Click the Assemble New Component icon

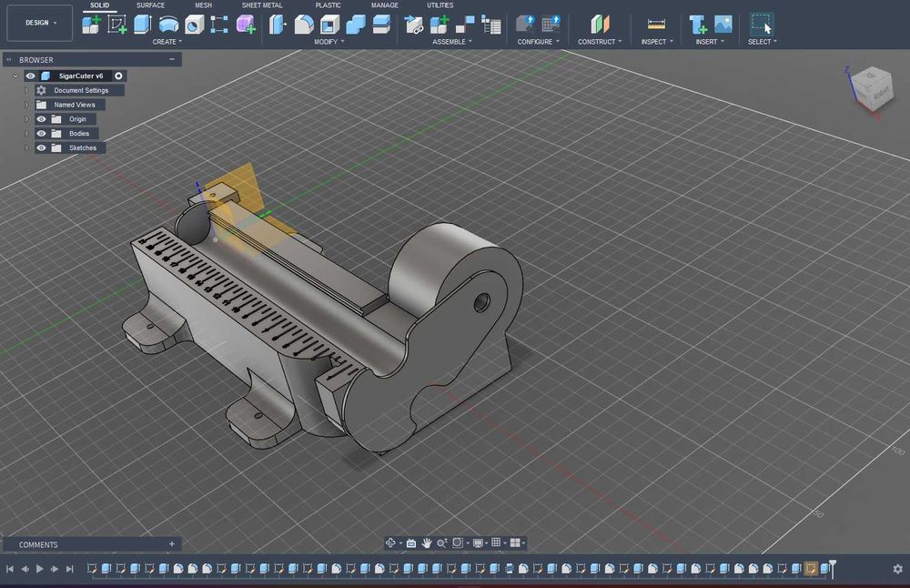(440, 25)
